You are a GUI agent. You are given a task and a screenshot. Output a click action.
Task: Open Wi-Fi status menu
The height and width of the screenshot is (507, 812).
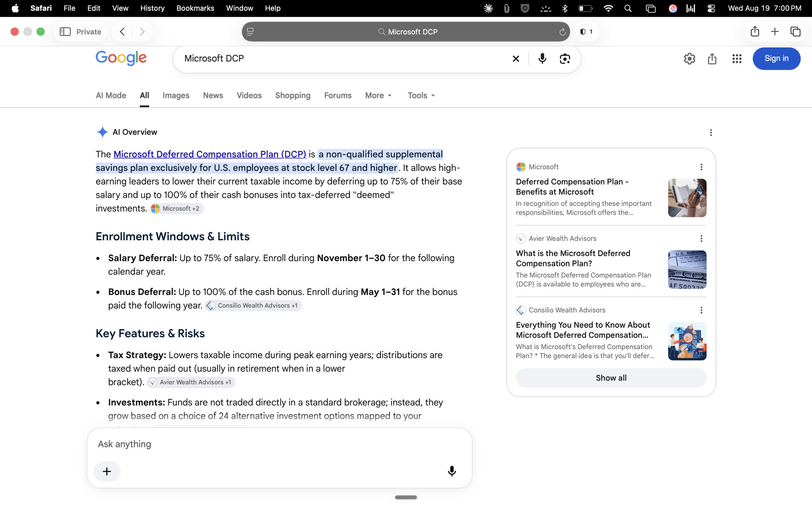click(x=608, y=8)
